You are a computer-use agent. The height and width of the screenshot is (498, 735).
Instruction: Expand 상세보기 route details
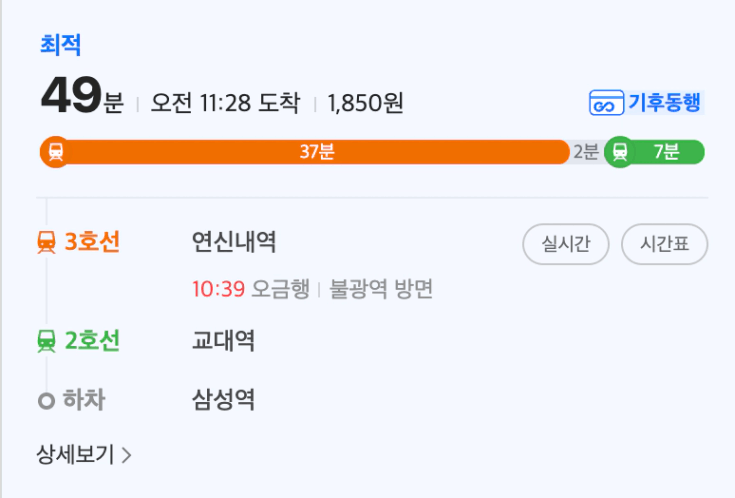pos(76,455)
